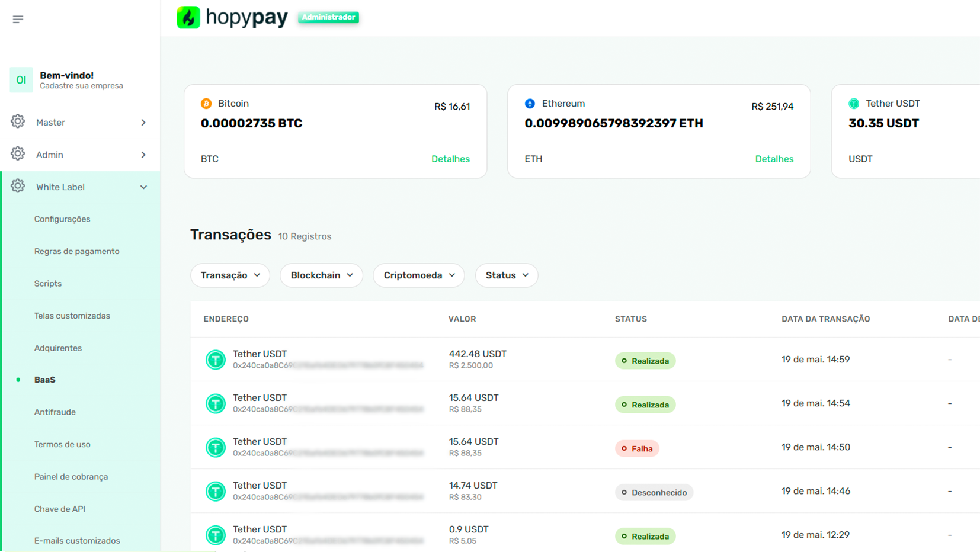Go to Scripts in sidebar

point(48,284)
